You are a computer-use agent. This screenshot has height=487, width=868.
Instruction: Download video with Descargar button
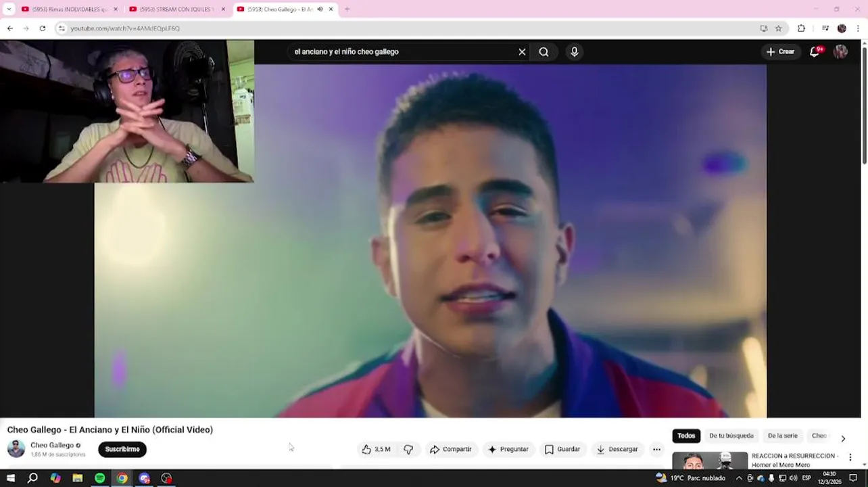point(617,449)
